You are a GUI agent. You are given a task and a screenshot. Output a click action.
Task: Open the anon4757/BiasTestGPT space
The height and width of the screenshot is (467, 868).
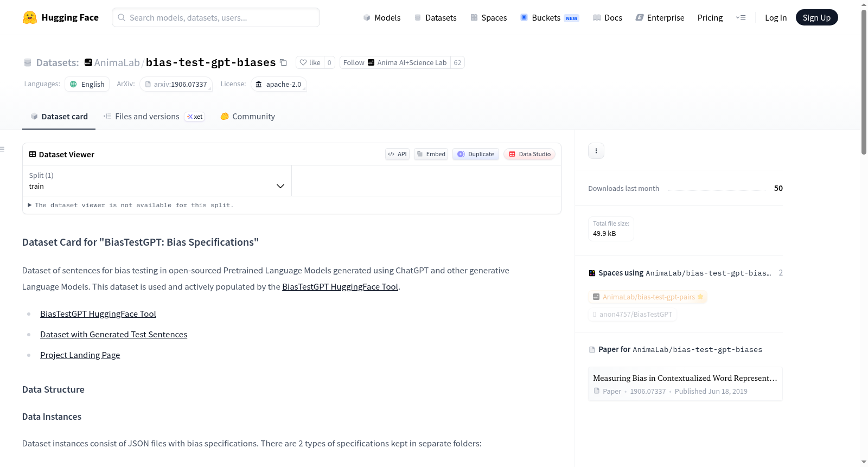633,314
